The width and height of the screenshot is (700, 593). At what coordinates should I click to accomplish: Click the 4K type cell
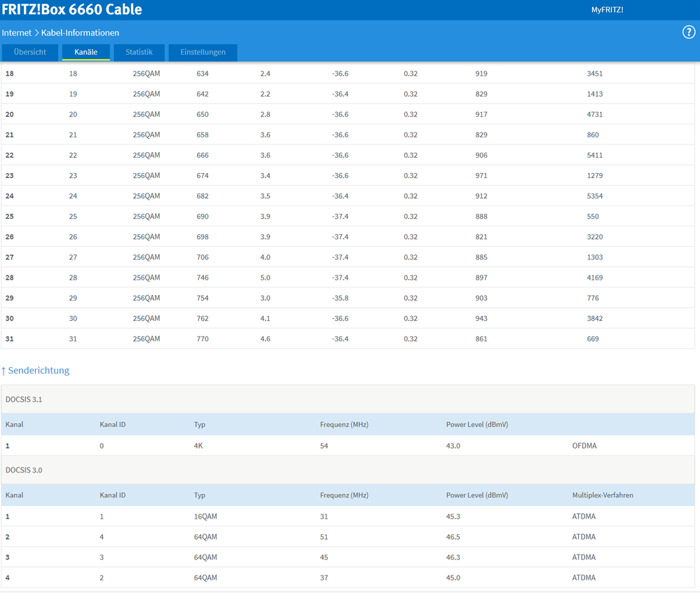tap(198, 446)
